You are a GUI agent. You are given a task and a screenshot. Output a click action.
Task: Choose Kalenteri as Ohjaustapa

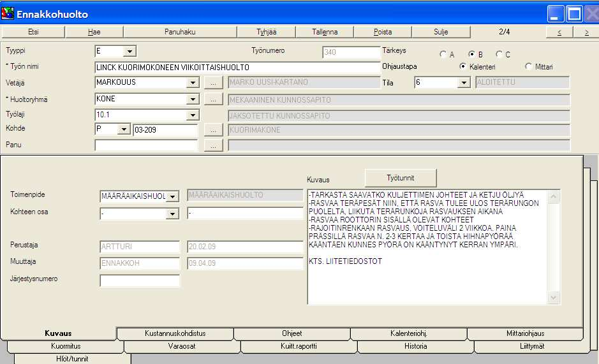(462, 66)
